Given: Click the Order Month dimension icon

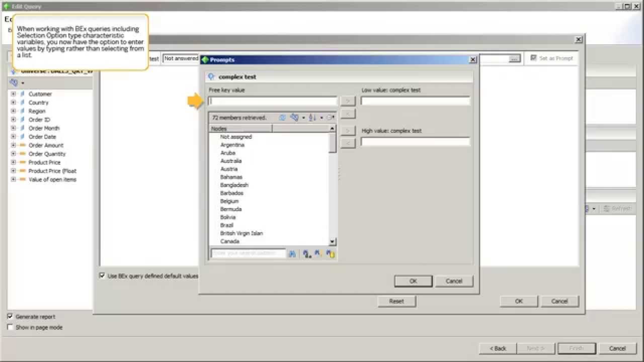Looking at the screenshot, I should [x=22, y=128].
